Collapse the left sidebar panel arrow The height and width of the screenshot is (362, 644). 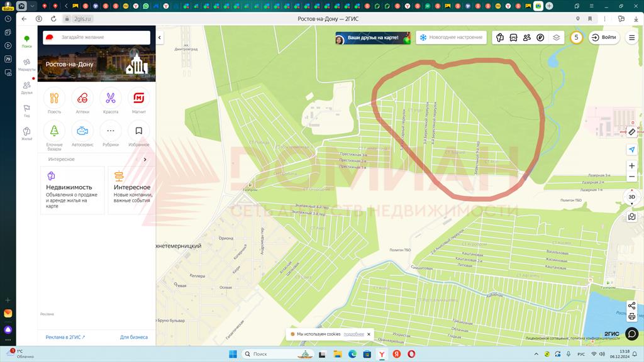click(x=160, y=38)
